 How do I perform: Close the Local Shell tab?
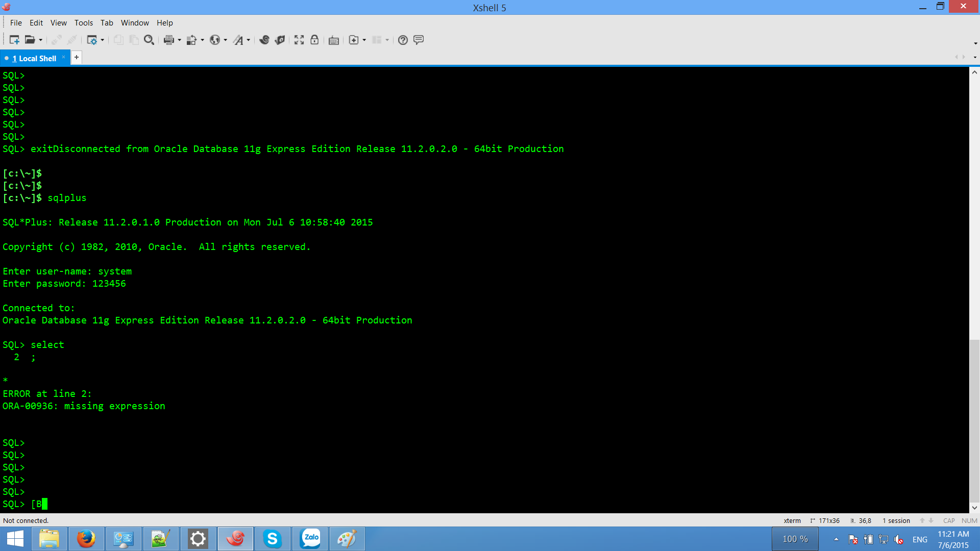[x=64, y=57]
